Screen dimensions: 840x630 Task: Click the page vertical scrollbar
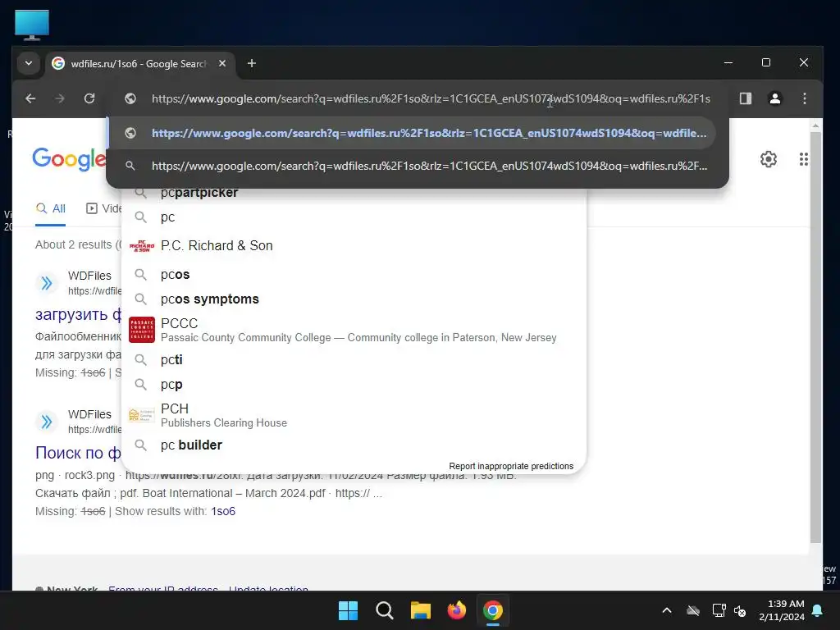[x=815, y=337]
